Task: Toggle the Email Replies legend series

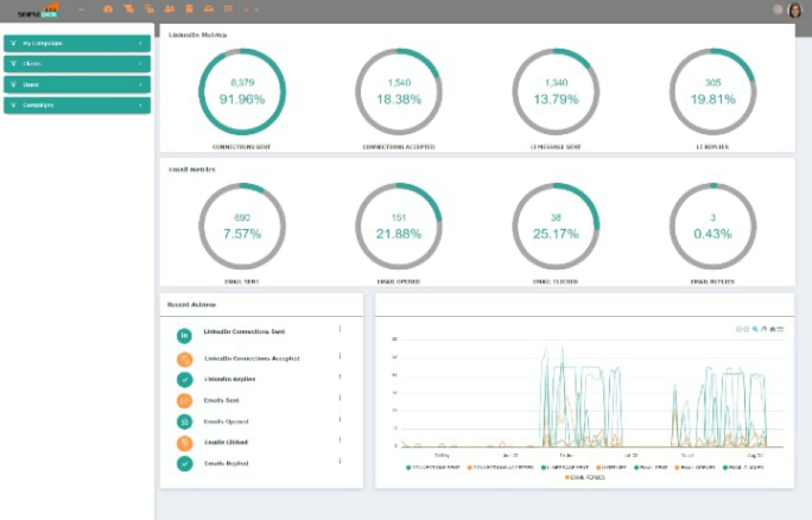Action: tap(585, 477)
